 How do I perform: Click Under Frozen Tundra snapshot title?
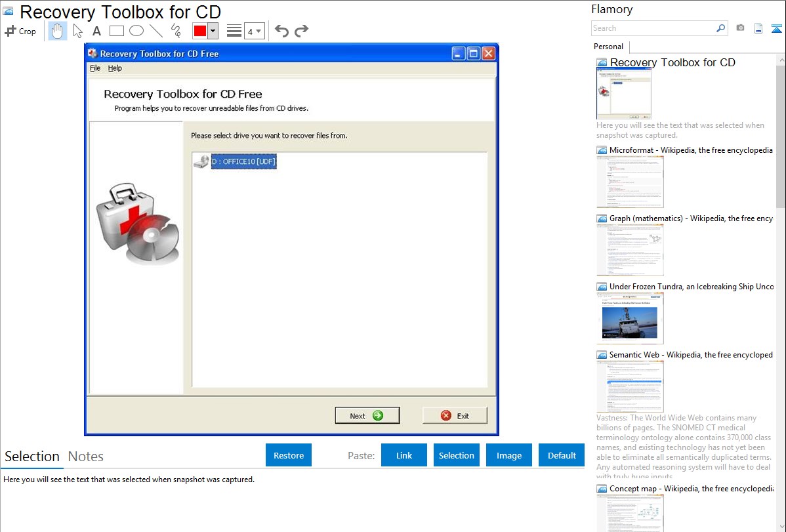(692, 286)
